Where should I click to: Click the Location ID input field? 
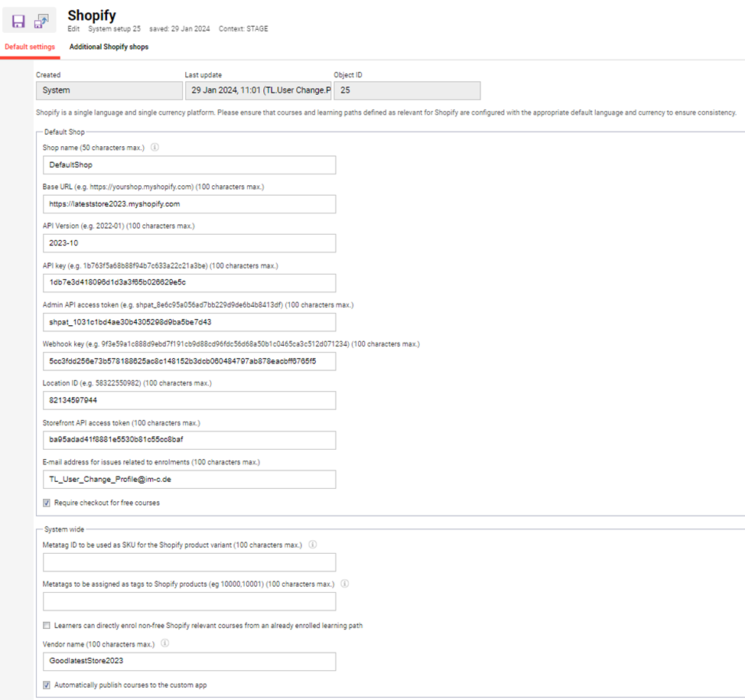tap(189, 401)
